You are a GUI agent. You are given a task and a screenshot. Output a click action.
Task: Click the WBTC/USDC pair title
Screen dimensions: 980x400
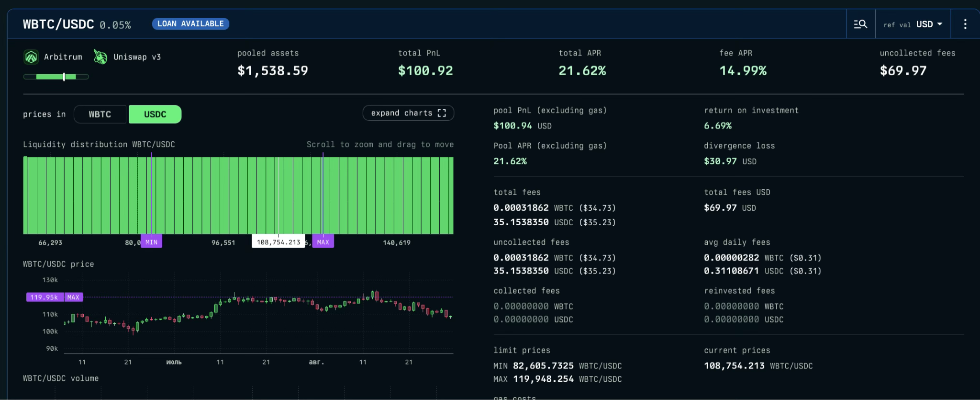click(58, 24)
